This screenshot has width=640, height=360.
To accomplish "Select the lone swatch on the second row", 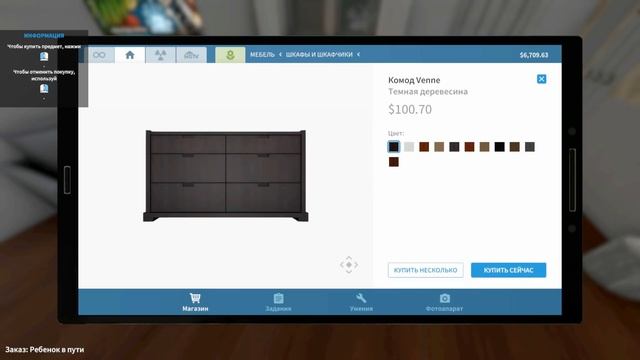I will coord(393,162).
